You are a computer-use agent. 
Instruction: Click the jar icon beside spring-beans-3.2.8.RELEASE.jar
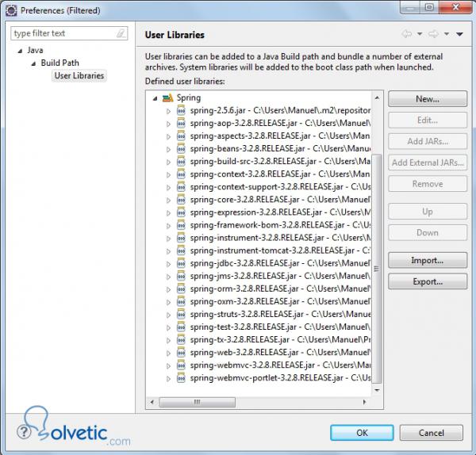click(x=181, y=149)
